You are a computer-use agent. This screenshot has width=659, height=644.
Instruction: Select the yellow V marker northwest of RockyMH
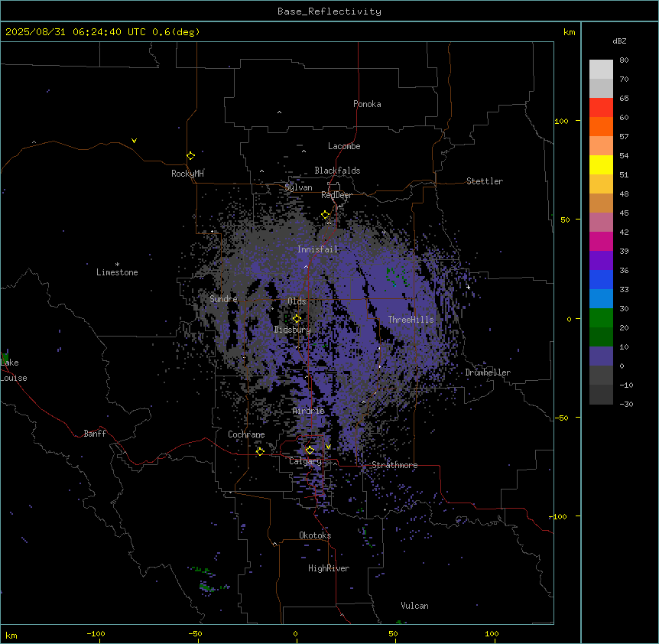[x=134, y=141]
